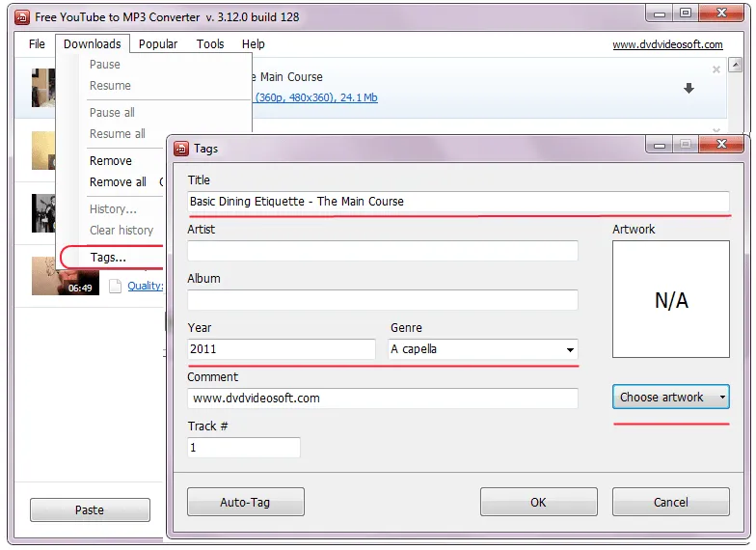Select the second video thumbnail in the list
This screenshot has width=756, height=550.
pos(43,151)
